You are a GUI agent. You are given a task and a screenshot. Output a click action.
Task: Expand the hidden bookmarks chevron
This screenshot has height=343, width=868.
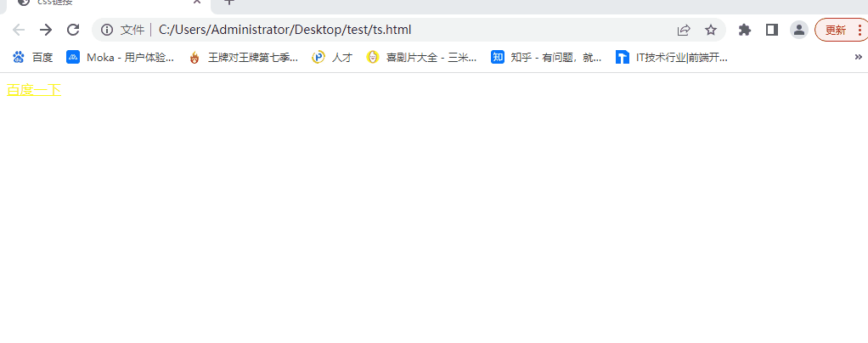click(859, 56)
